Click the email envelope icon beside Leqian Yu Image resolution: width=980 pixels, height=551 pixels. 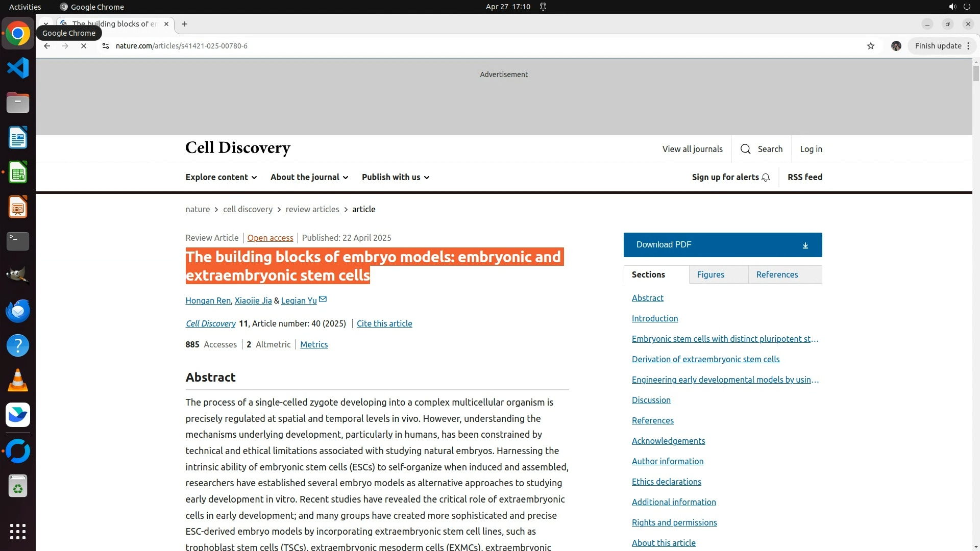click(323, 299)
